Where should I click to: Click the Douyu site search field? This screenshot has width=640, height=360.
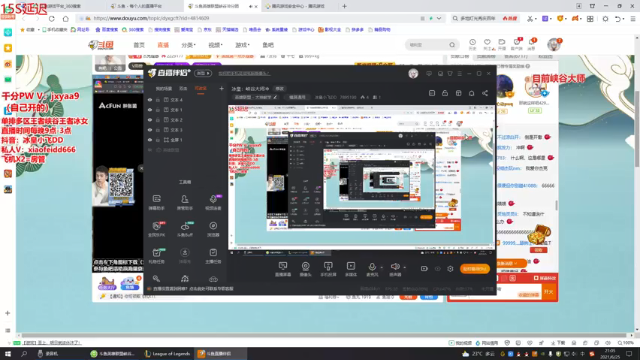[x=428, y=45]
